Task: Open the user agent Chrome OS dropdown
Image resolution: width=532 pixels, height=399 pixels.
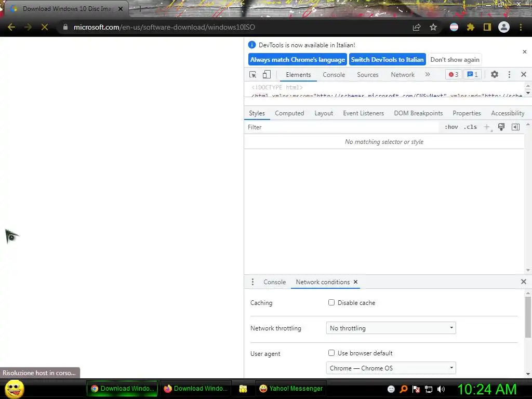Action: (391, 368)
